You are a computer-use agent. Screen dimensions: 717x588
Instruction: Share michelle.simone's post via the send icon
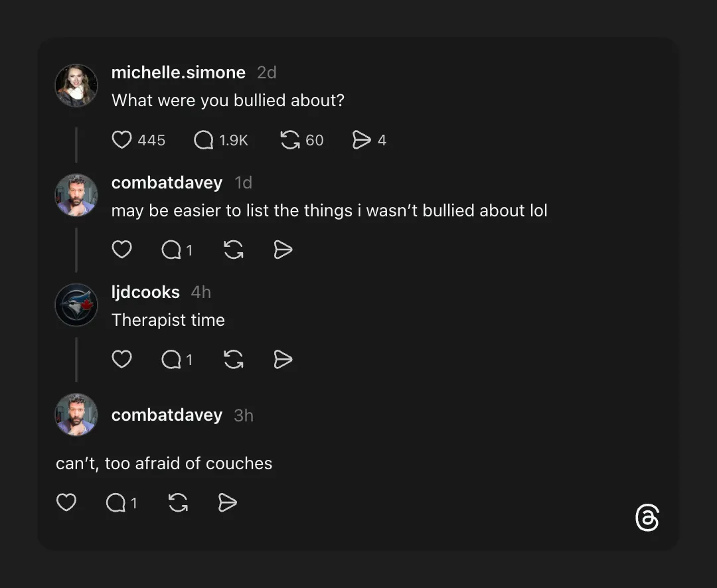[362, 140]
